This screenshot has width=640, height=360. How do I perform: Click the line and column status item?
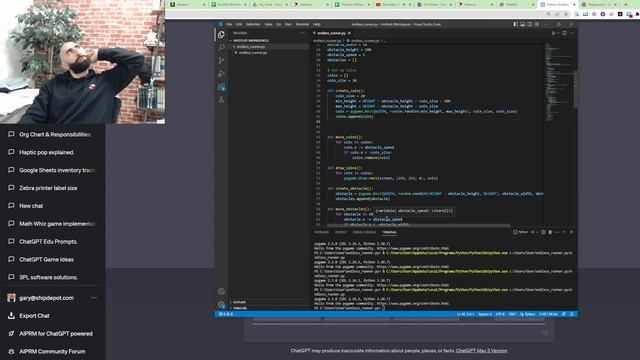tap(465, 314)
